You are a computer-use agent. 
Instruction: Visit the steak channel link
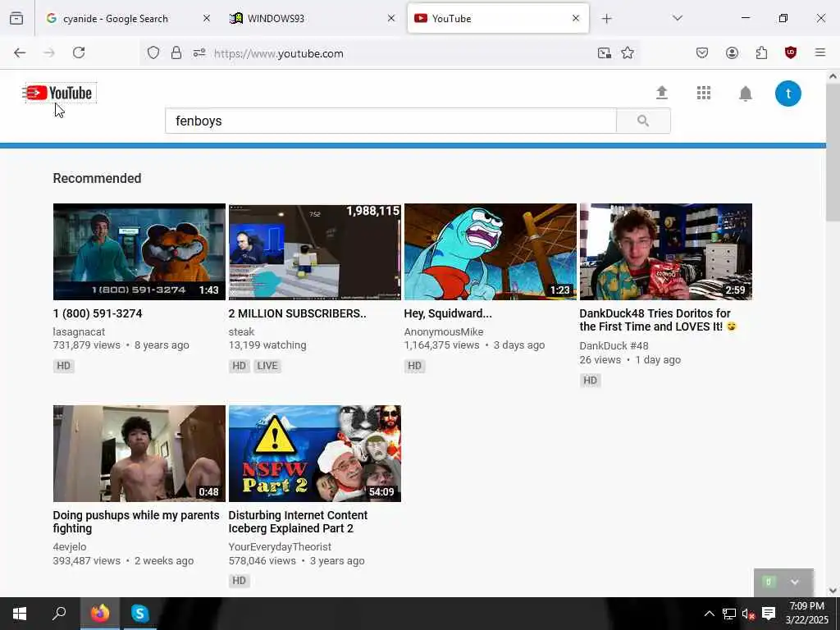point(242,332)
